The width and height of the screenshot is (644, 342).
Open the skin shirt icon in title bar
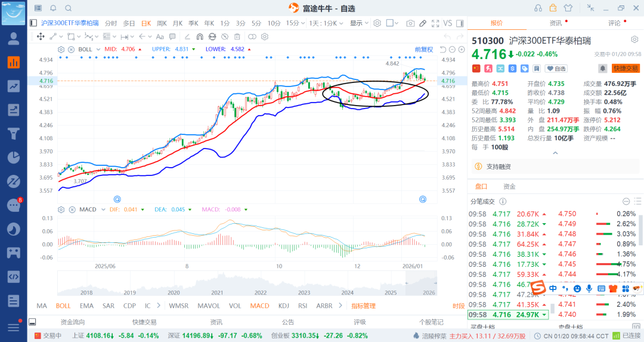(568, 8)
